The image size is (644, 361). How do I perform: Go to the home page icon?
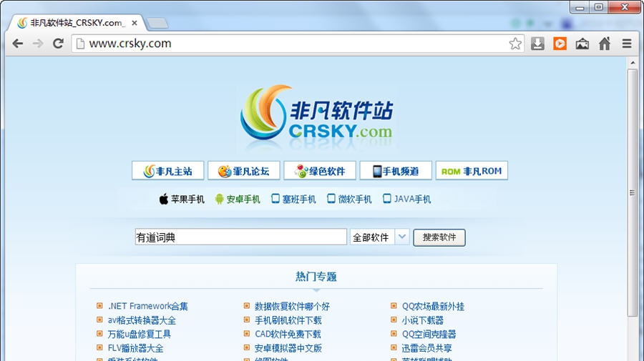point(605,43)
